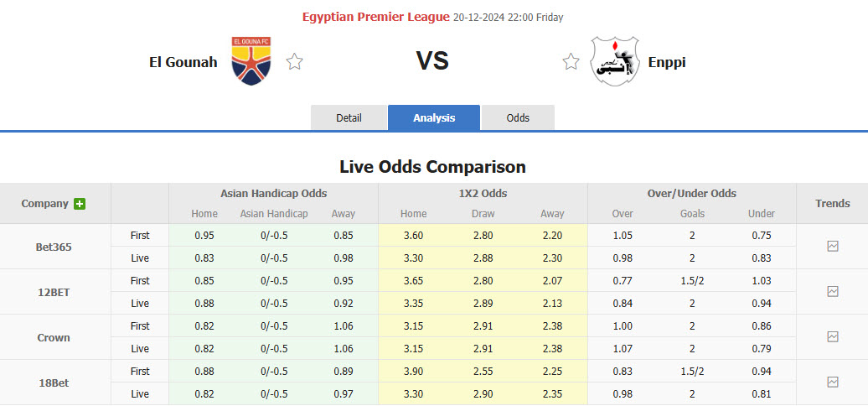Click the El Gounah team name

coord(183,61)
